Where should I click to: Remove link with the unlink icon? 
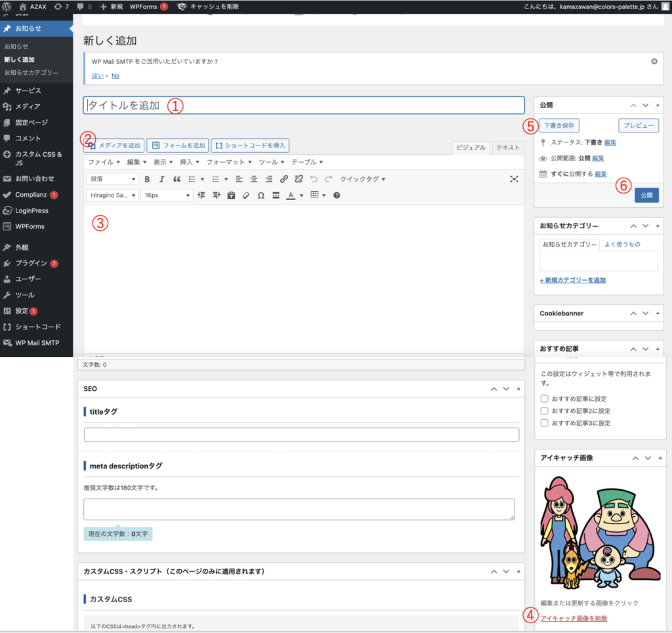click(299, 179)
